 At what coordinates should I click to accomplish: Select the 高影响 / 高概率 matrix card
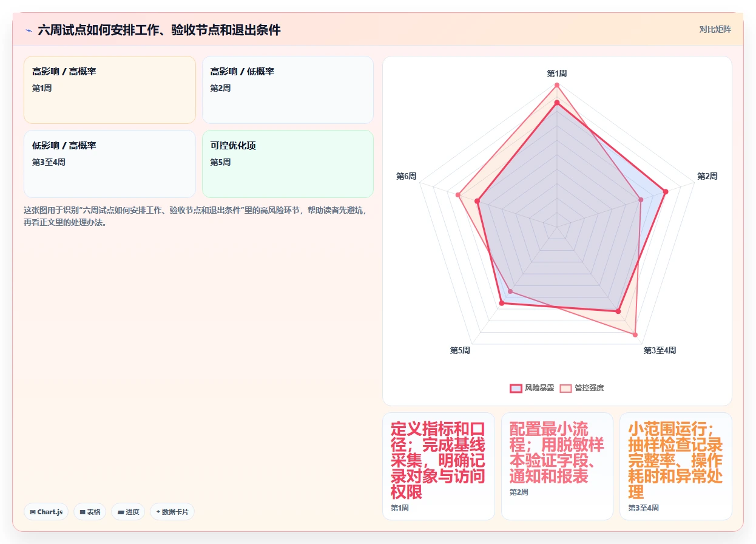[x=110, y=90]
